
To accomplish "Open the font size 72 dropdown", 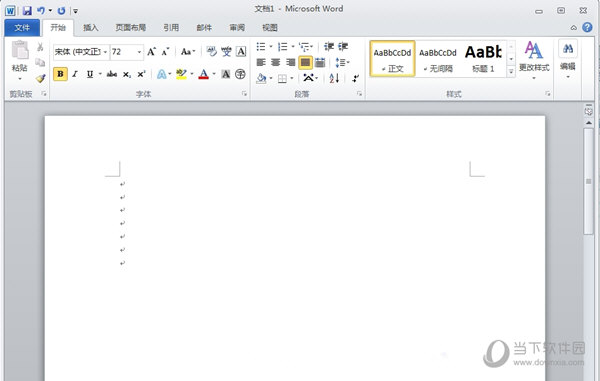I will pos(139,52).
